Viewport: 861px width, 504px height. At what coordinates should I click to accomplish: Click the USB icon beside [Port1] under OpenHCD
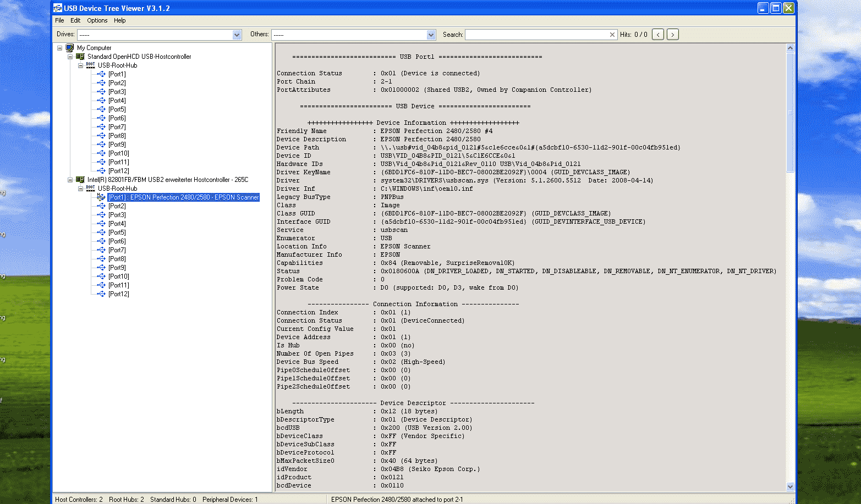tap(101, 74)
